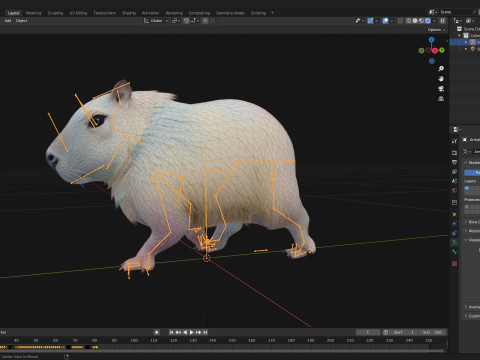The width and height of the screenshot is (480, 360).
Task: Toggle viewport gizmos display
Action: [x=370, y=21]
